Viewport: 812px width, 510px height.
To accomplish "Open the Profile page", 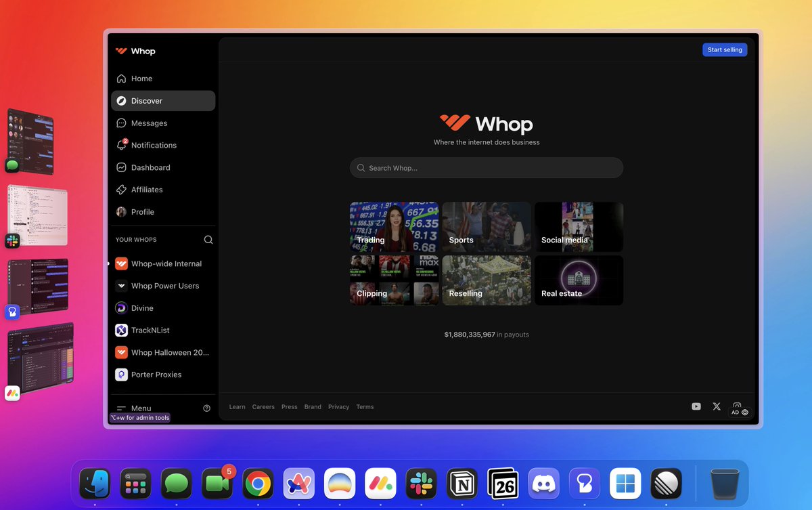I will pos(163,212).
